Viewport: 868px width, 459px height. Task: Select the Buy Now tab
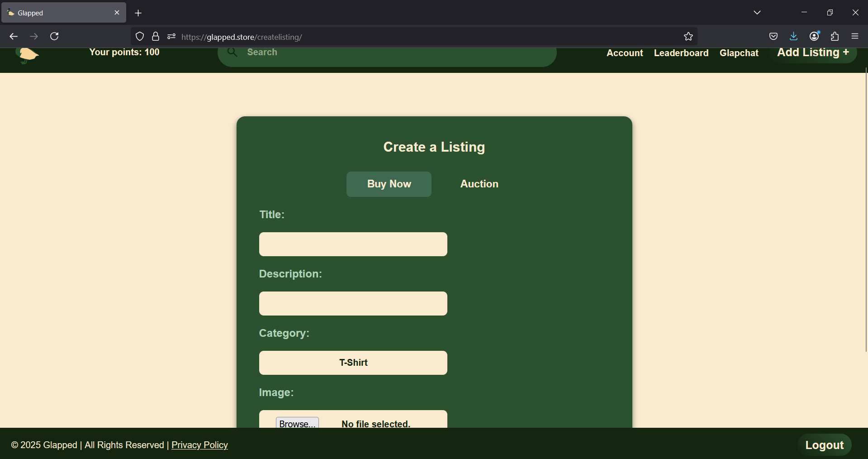(x=389, y=184)
